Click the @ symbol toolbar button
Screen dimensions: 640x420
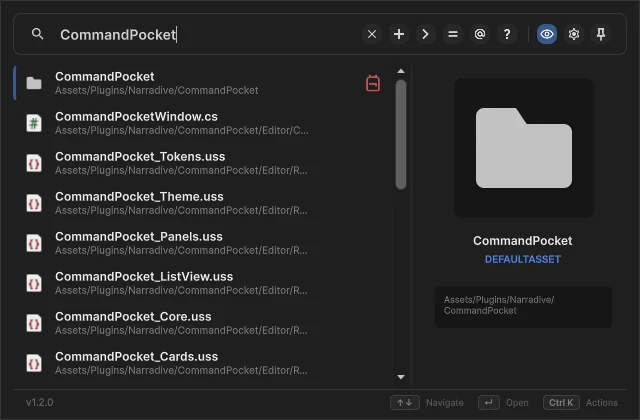tap(480, 34)
